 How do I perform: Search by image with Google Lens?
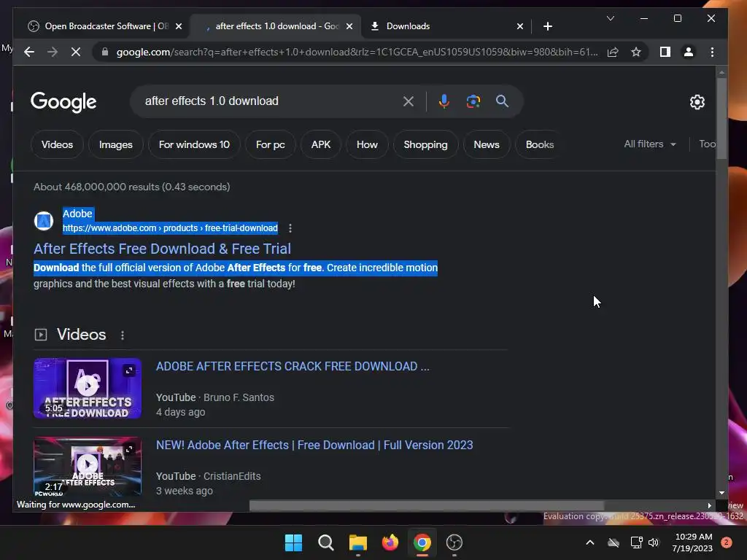473,101
